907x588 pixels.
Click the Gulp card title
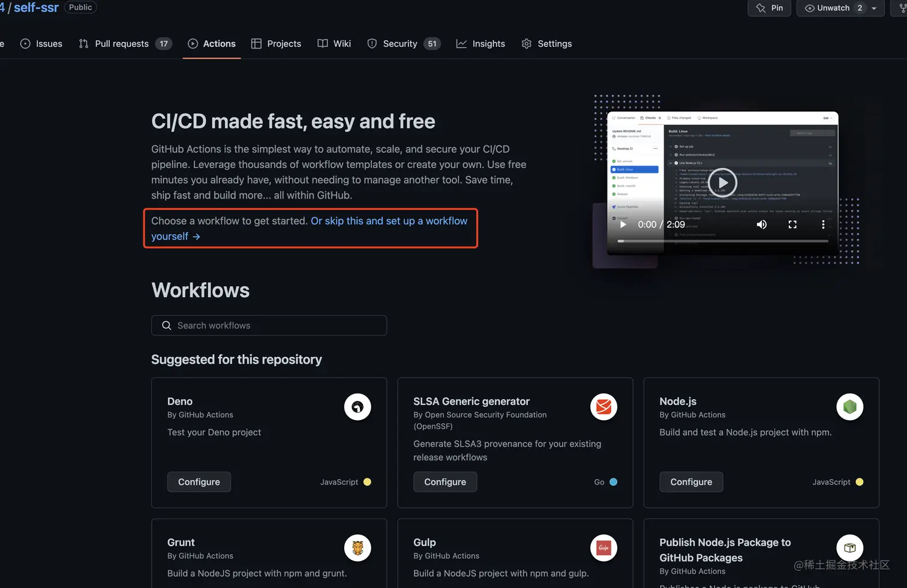[425, 542]
